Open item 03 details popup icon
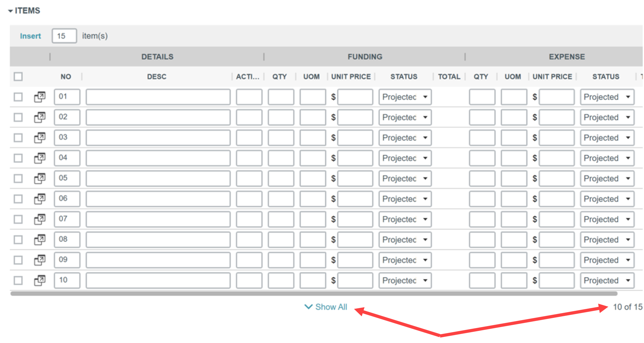Image resolution: width=644 pixels, height=343 pixels. click(40, 138)
